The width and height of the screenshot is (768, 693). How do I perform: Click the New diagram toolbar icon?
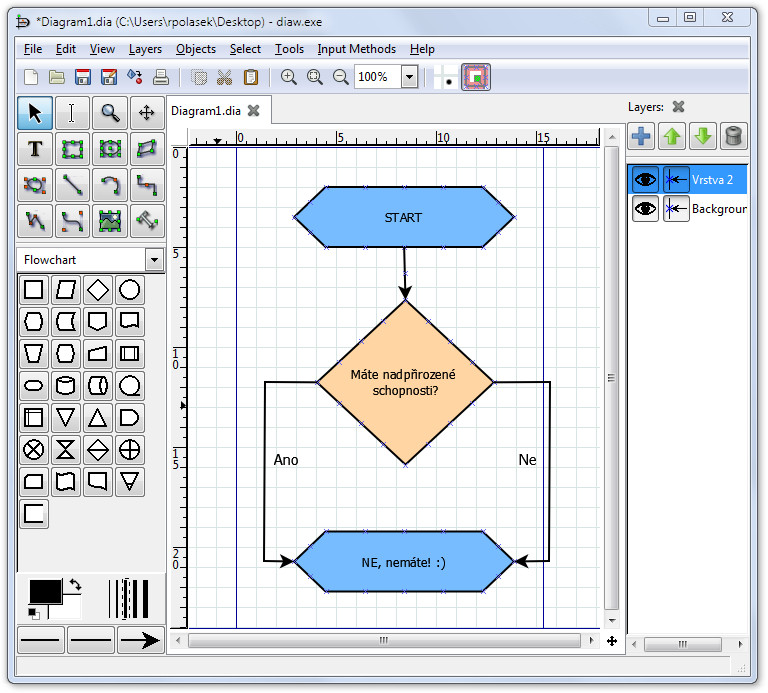(x=31, y=77)
